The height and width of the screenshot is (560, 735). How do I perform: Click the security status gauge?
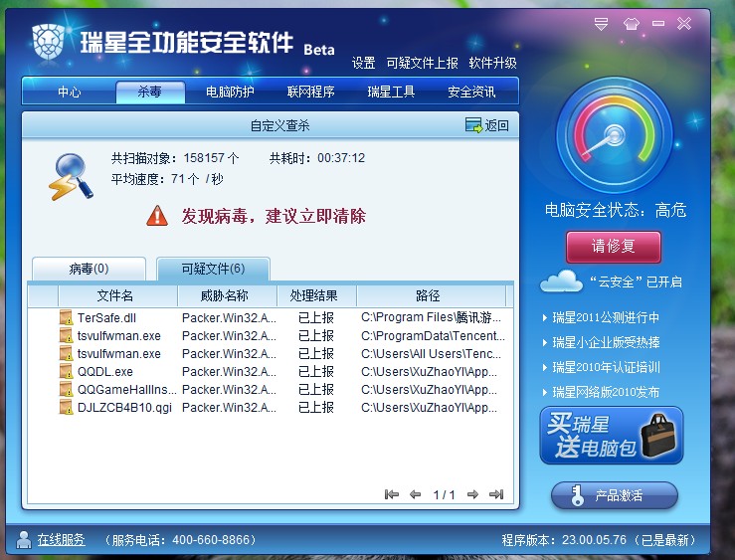click(x=614, y=135)
